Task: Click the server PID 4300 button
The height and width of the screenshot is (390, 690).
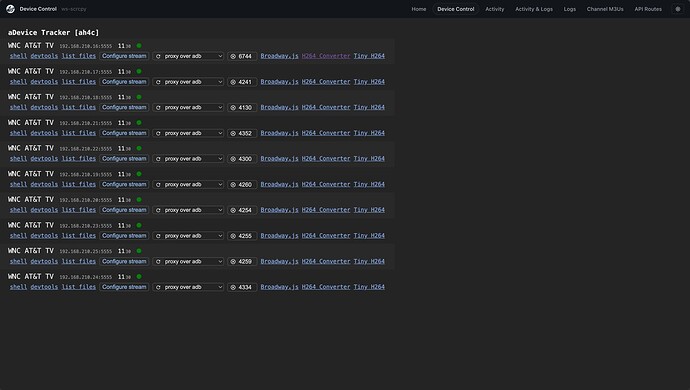Action: click(x=242, y=159)
